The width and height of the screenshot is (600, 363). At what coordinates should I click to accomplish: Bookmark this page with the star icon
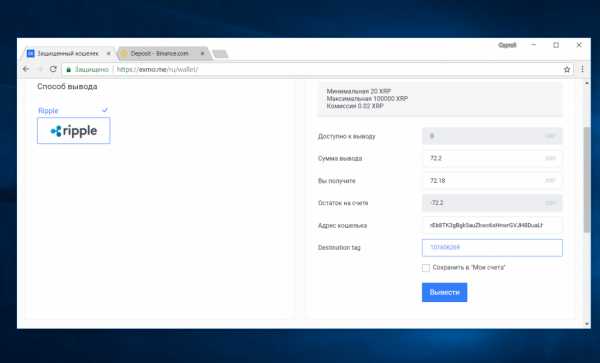click(x=567, y=69)
